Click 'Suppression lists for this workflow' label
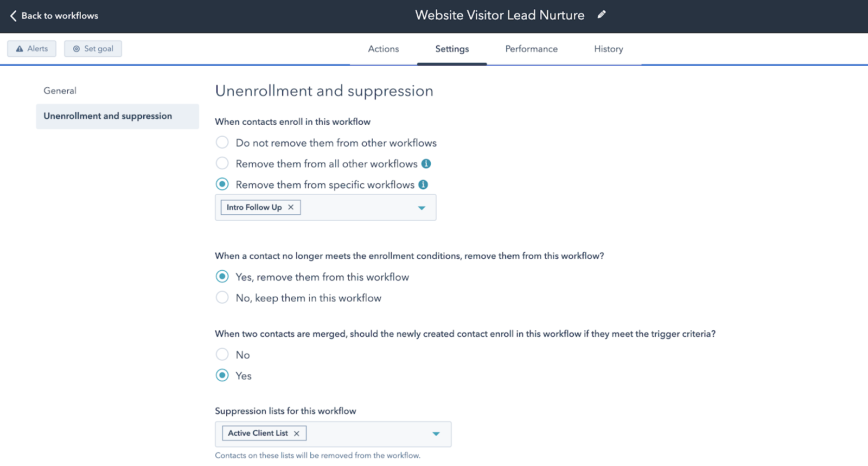 click(x=285, y=411)
